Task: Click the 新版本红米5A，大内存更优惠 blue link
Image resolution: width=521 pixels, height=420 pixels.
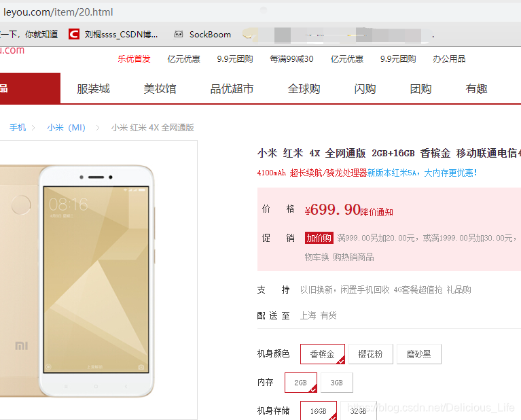Action: tap(422, 173)
